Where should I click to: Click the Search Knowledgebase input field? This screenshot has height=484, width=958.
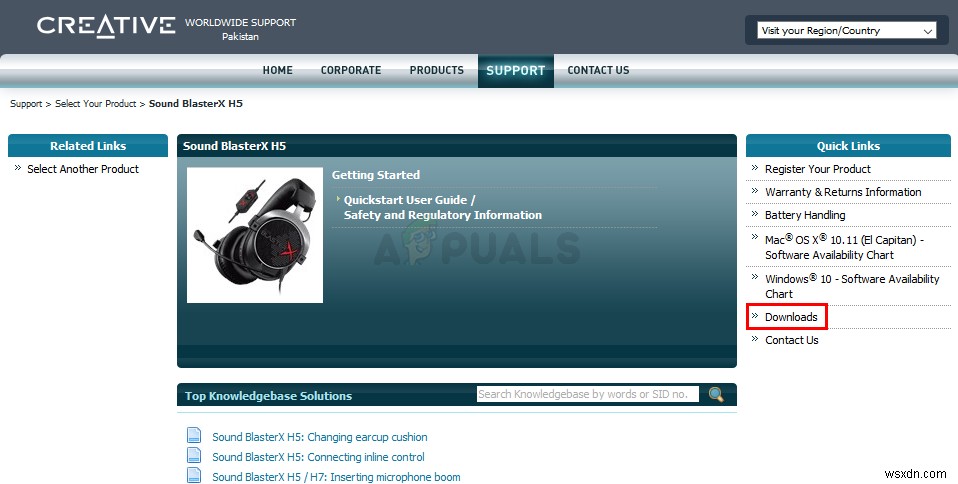587,394
